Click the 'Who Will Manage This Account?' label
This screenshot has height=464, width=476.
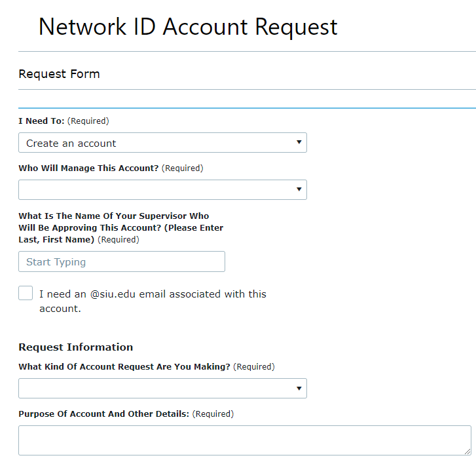(x=88, y=168)
